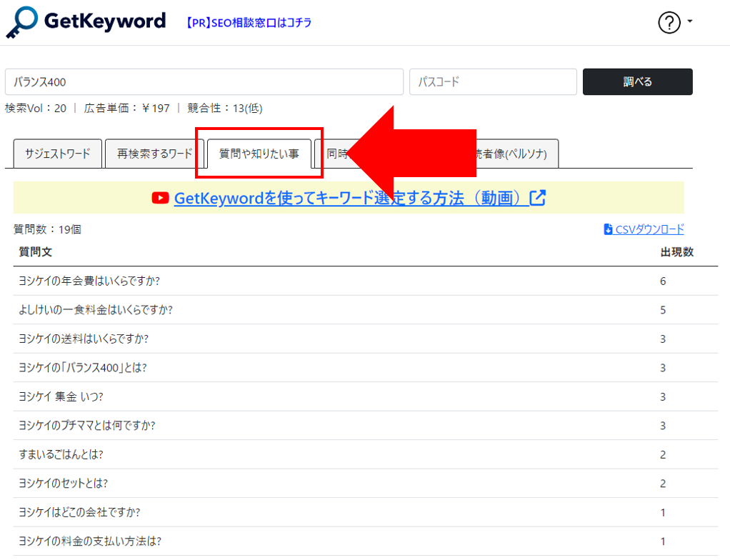Click the 検索Vol：20 stat text
730x560 pixels.
tap(36, 108)
